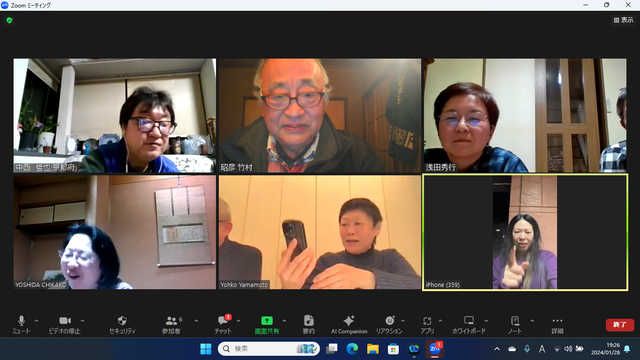Open the Apps icon

point(427,325)
